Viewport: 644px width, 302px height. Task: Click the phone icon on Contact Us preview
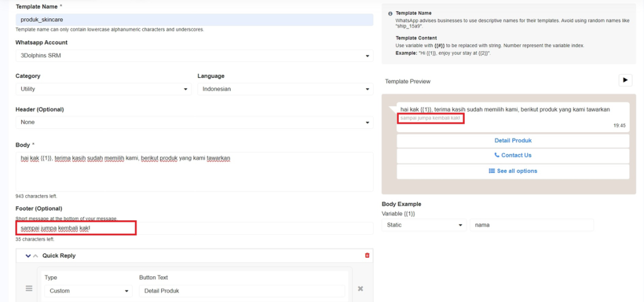click(x=497, y=155)
